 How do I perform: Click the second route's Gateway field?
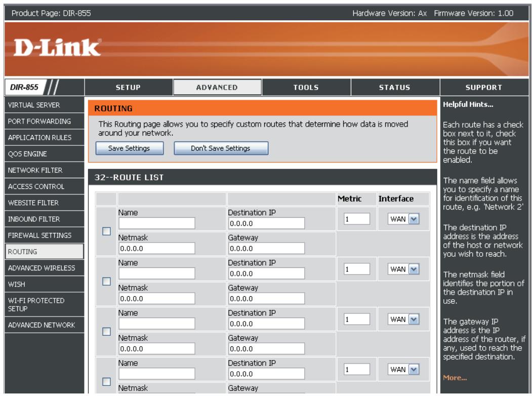click(x=266, y=299)
